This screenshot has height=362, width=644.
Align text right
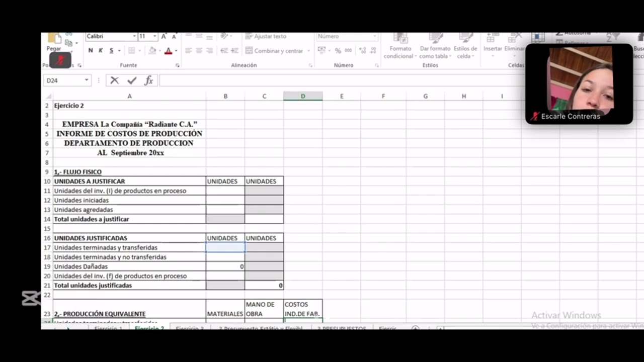pyautogui.click(x=210, y=50)
